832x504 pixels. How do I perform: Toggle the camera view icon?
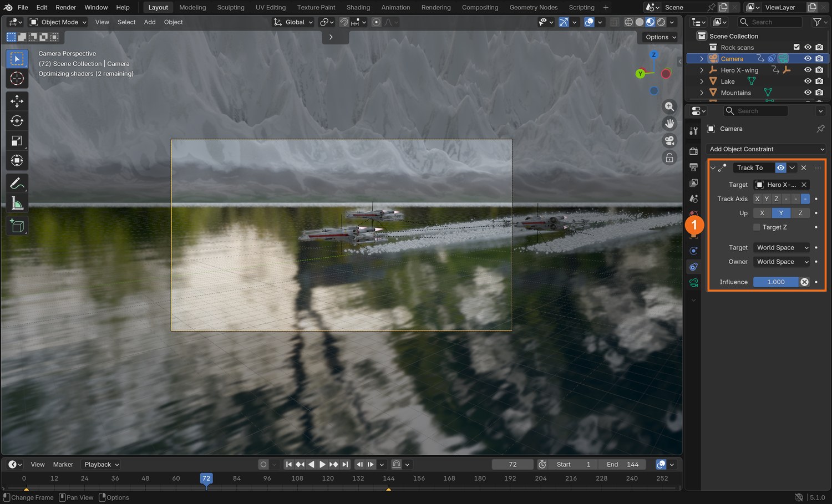click(x=669, y=140)
